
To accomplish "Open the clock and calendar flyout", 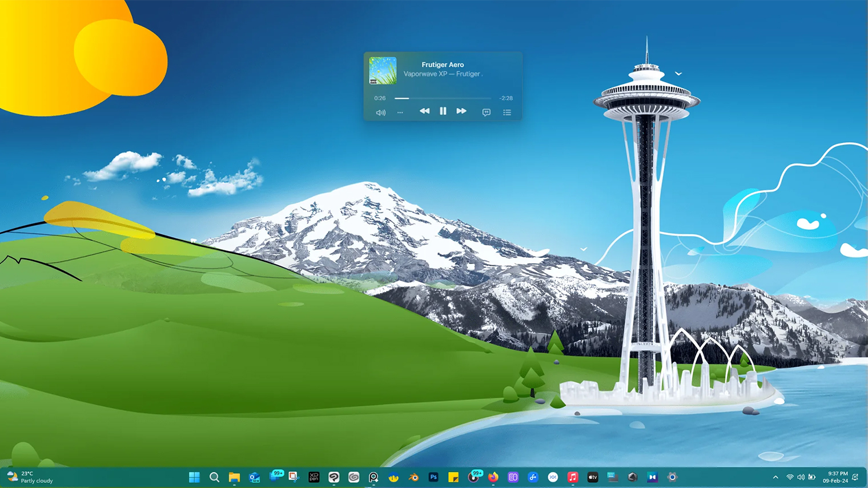I will point(835,477).
